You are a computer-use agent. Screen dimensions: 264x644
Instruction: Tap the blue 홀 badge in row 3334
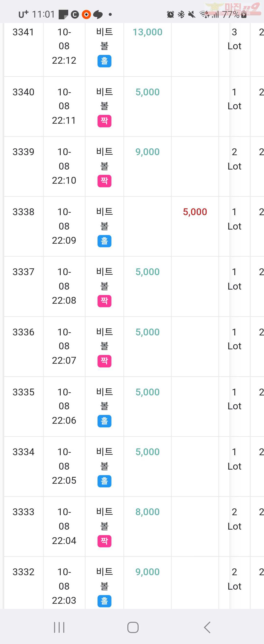point(104,481)
